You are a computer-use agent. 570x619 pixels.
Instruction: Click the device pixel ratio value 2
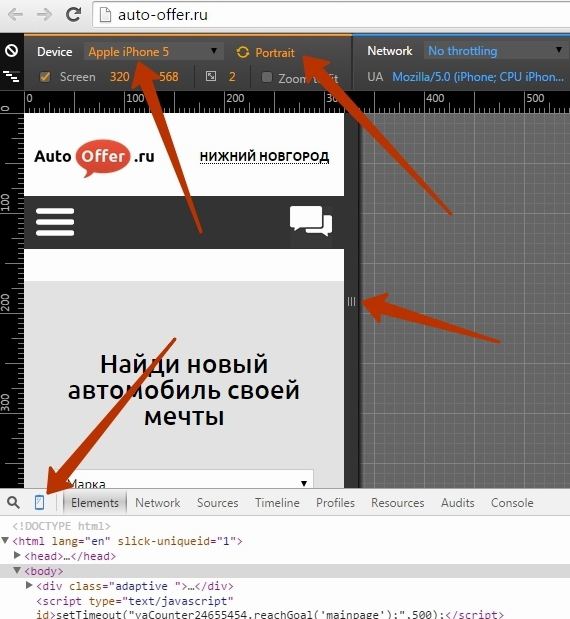click(232, 77)
